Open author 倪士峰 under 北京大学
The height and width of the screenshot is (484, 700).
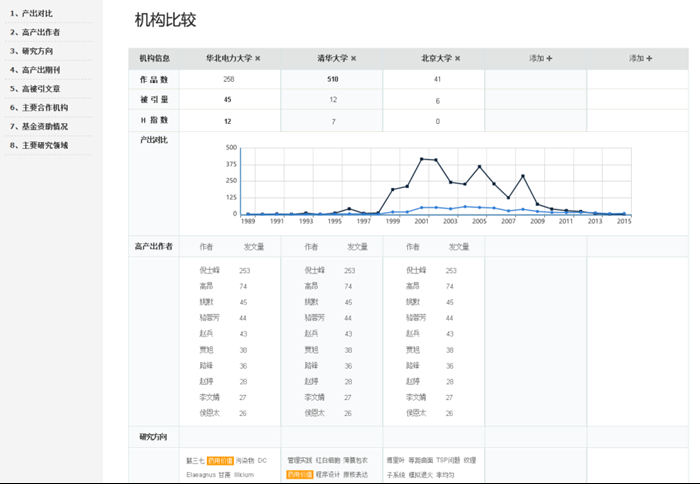[416, 270]
